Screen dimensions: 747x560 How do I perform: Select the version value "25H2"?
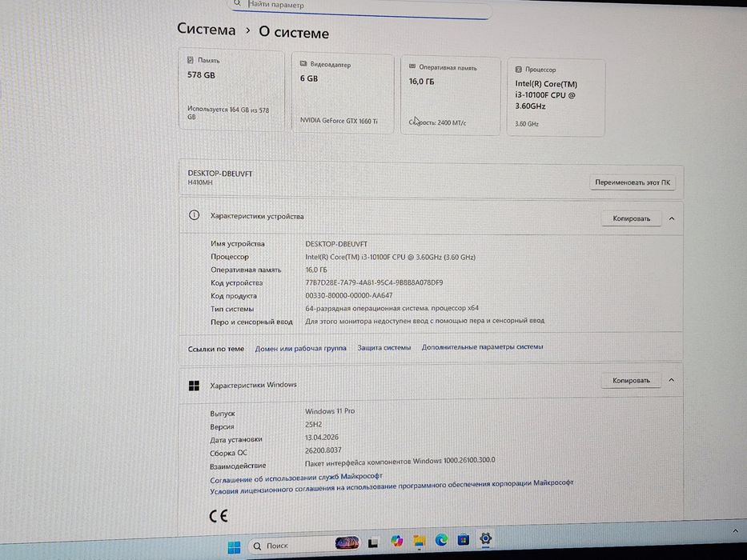tap(314, 424)
